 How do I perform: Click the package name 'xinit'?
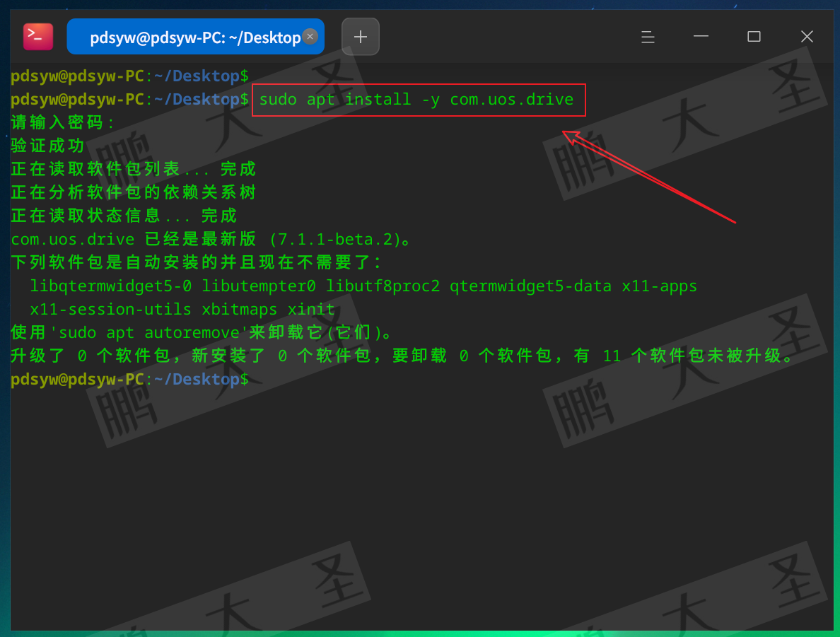311,309
